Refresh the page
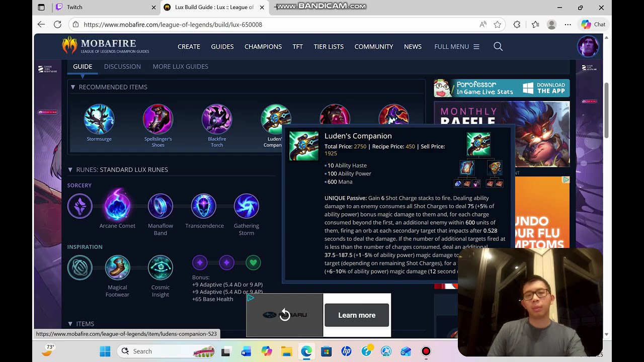644x362 pixels. (x=57, y=24)
